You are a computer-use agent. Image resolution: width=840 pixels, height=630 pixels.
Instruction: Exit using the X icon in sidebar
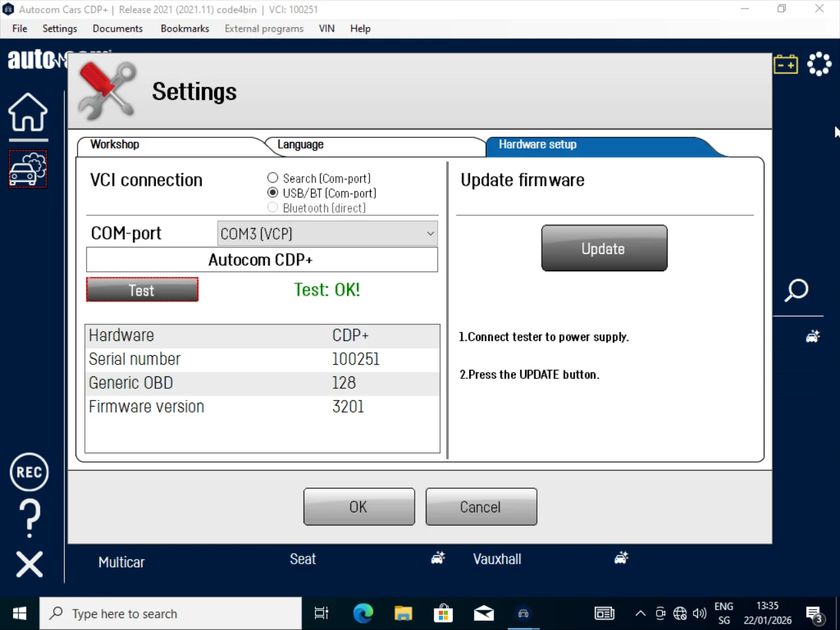click(29, 564)
